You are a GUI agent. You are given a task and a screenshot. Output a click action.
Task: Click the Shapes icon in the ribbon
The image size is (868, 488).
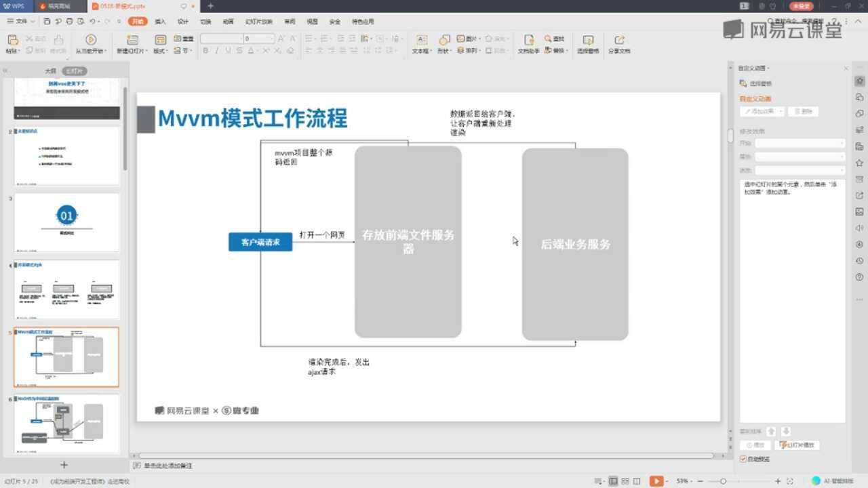pyautogui.click(x=445, y=39)
